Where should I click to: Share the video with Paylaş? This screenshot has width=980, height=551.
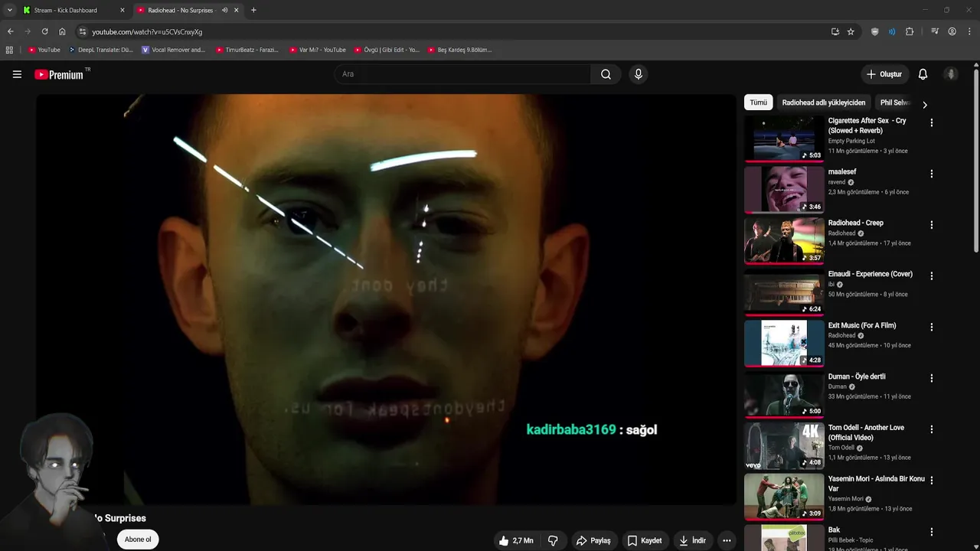593,540
